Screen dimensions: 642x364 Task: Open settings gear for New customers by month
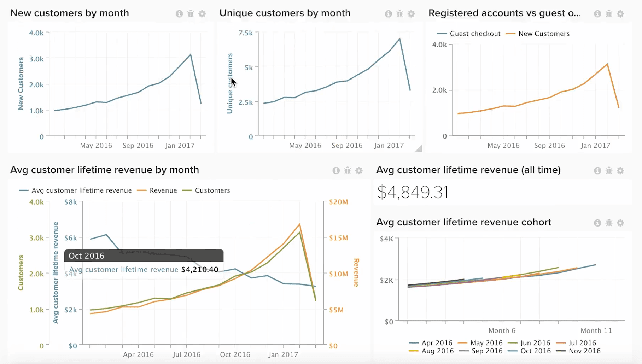202,14
